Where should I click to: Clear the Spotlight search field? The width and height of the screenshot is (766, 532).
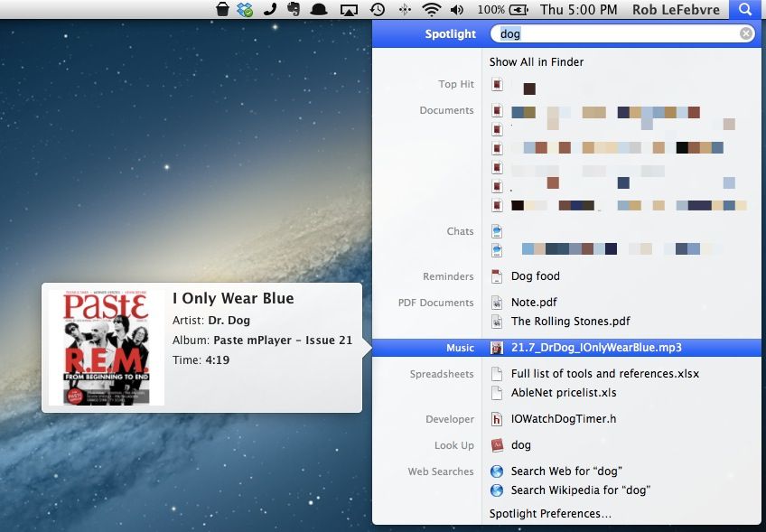[746, 34]
